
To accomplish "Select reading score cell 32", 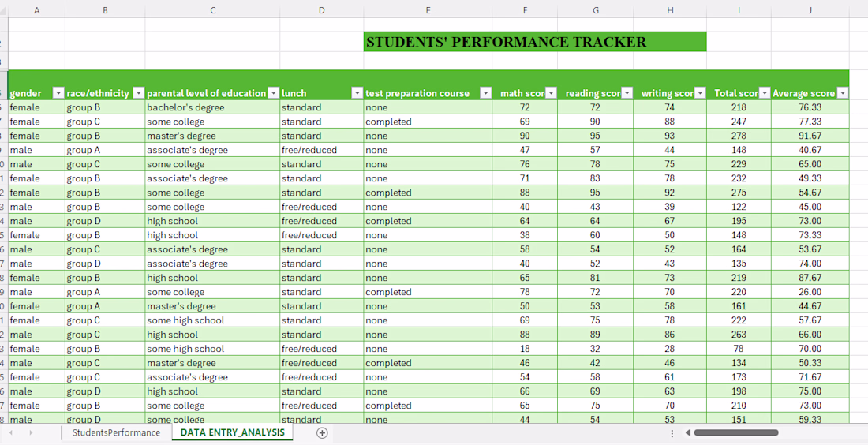I will pyautogui.click(x=596, y=349).
